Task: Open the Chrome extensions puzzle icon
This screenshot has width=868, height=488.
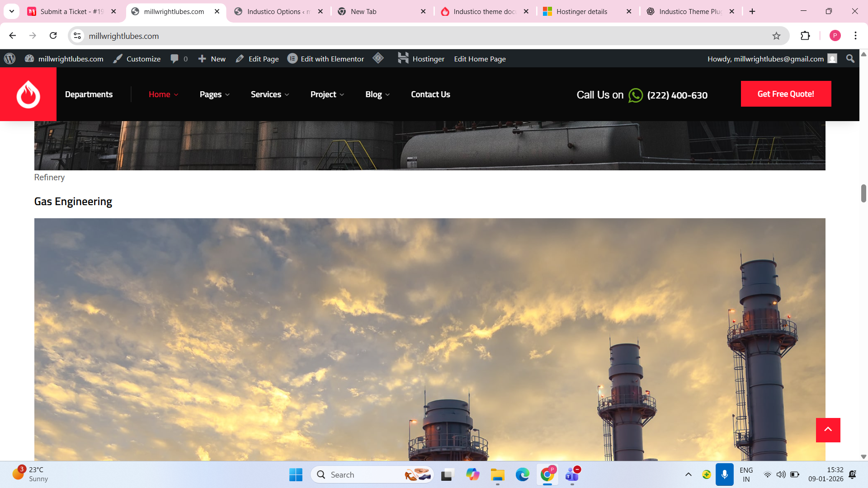Action: pyautogui.click(x=805, y=36)
